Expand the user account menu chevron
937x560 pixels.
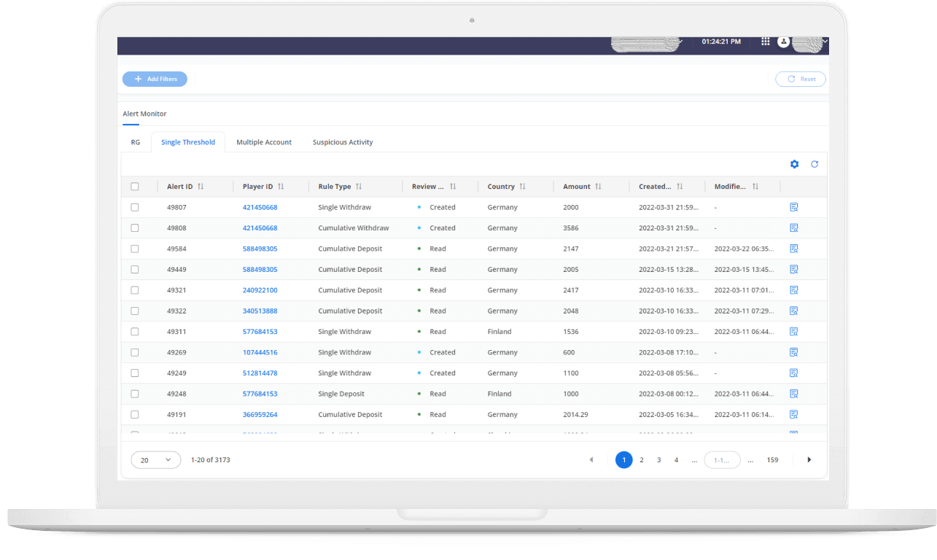pyautogui.click(x=825, y=42)
